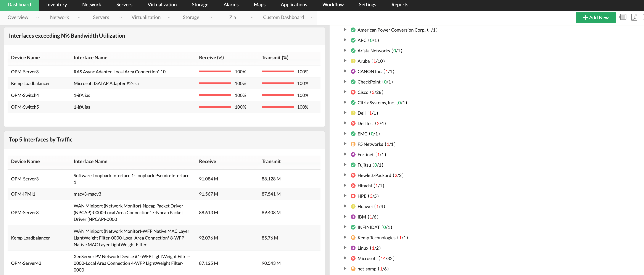Open the Custom Dashboard dropdown chevron
Viewport: 644px width, 275px height.
[x=312, y=18]
